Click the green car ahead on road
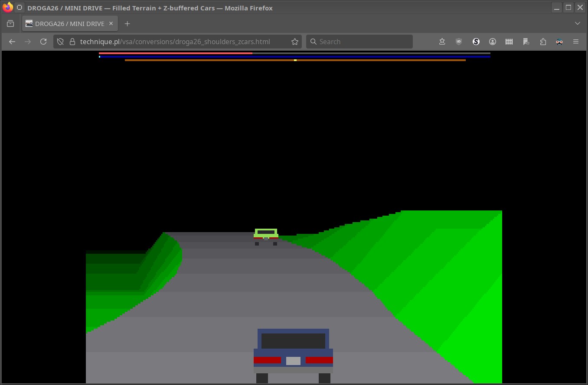 pyautogui.click(x=266, y=237)
